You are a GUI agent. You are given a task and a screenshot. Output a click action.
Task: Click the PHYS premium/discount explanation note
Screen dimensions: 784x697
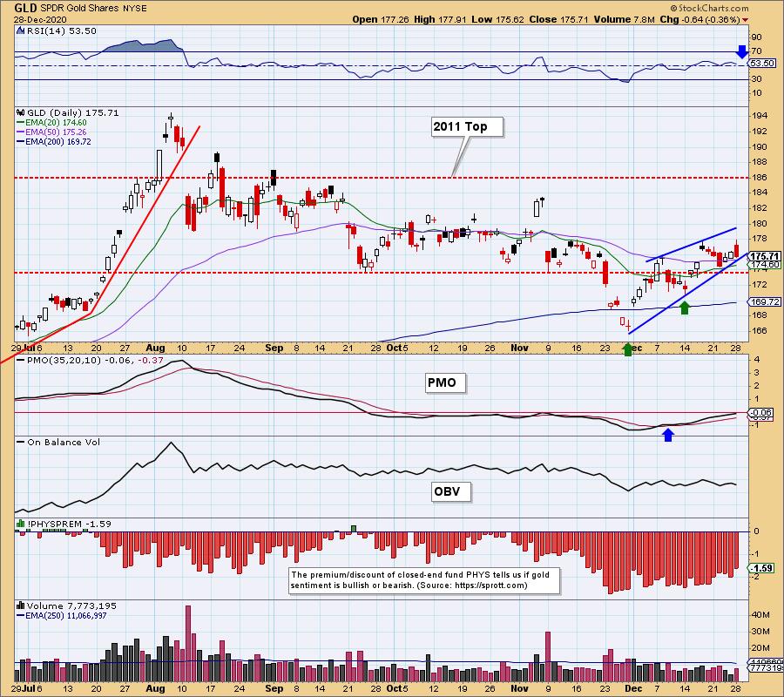coord(424,580)
